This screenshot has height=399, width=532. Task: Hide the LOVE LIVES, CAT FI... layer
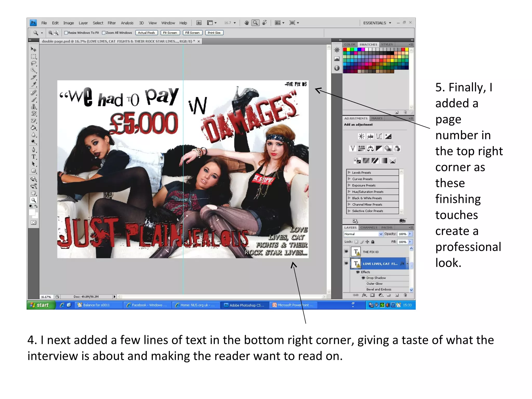point(346,263)
